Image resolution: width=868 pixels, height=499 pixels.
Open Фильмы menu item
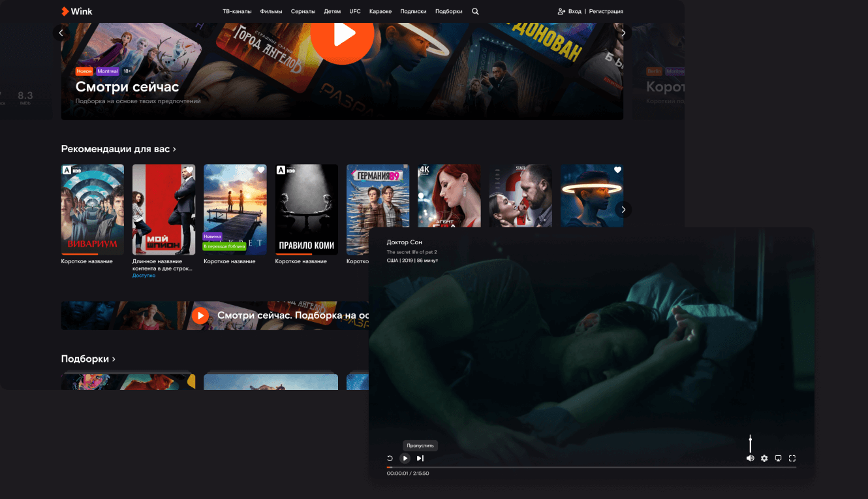click(271, 11)
